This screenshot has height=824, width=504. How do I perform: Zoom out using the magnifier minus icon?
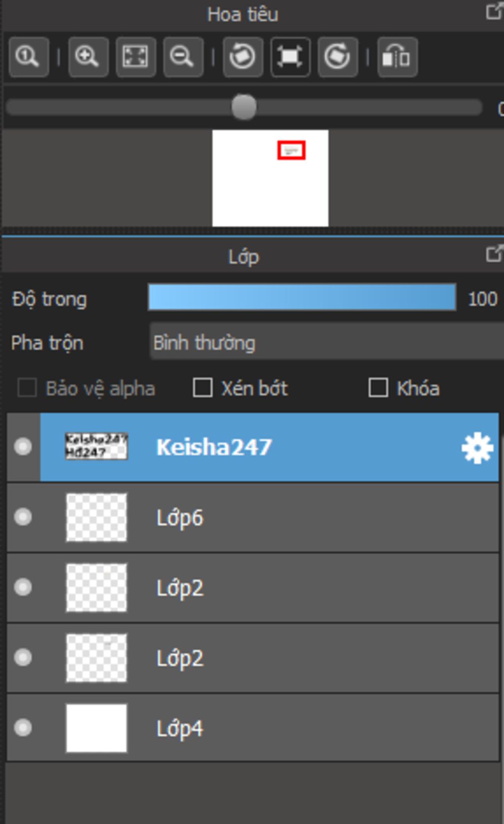183,57
